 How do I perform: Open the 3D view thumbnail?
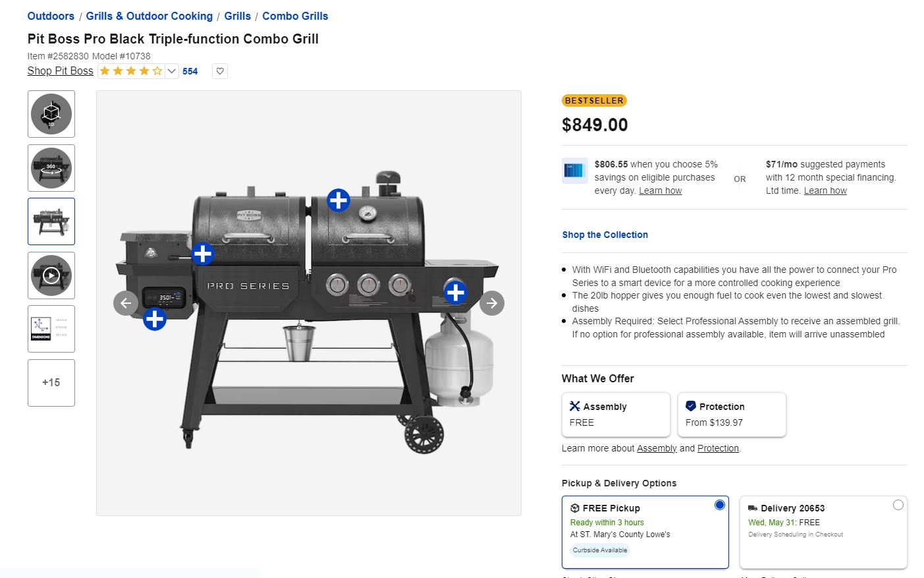pyautogui.click(x=51, y=114)
